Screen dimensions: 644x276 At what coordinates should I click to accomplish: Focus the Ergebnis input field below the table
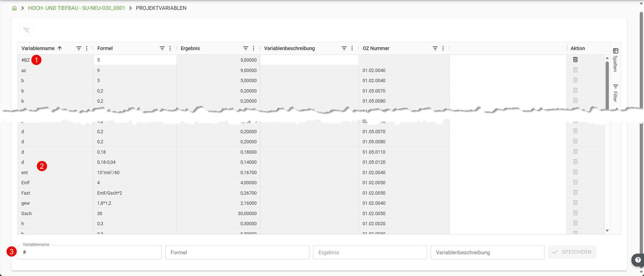370,252
